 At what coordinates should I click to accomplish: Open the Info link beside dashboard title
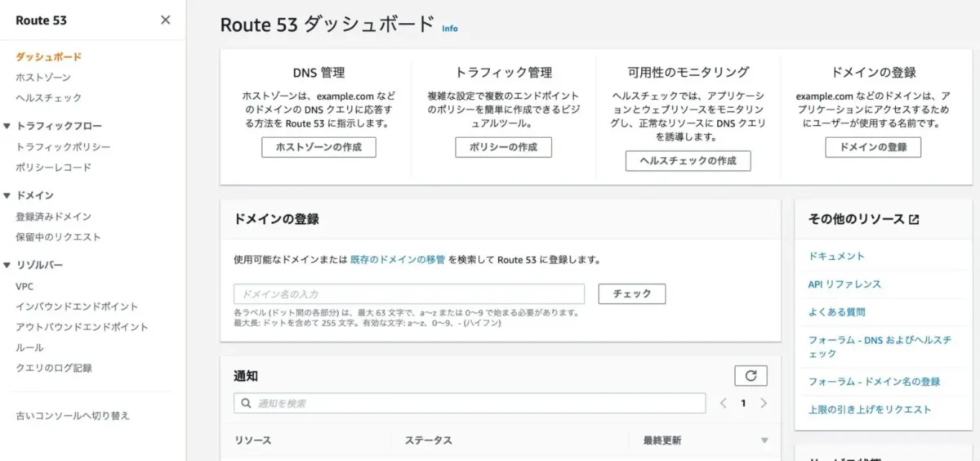449,29
